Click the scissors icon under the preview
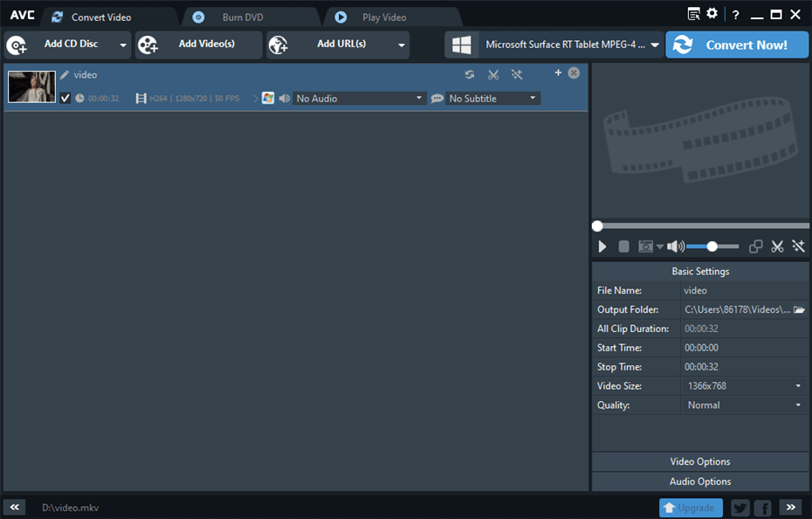 pyautogui.click(x=777, y=246)
